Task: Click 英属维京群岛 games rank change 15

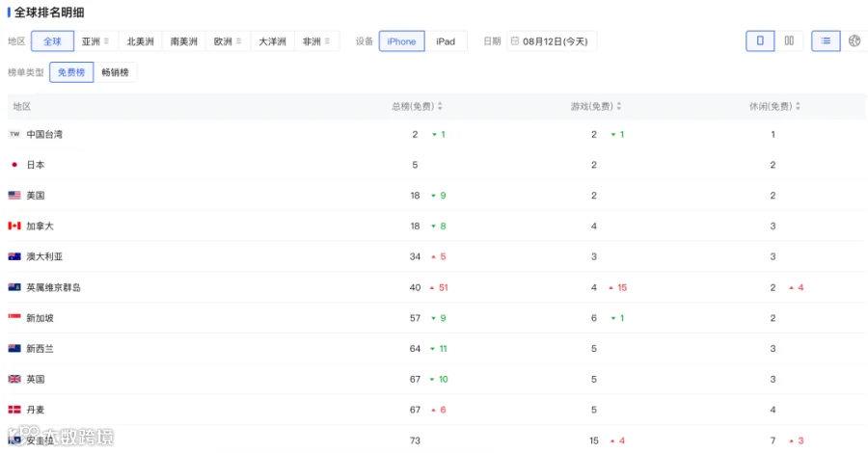Action: (x=618, y=287)
